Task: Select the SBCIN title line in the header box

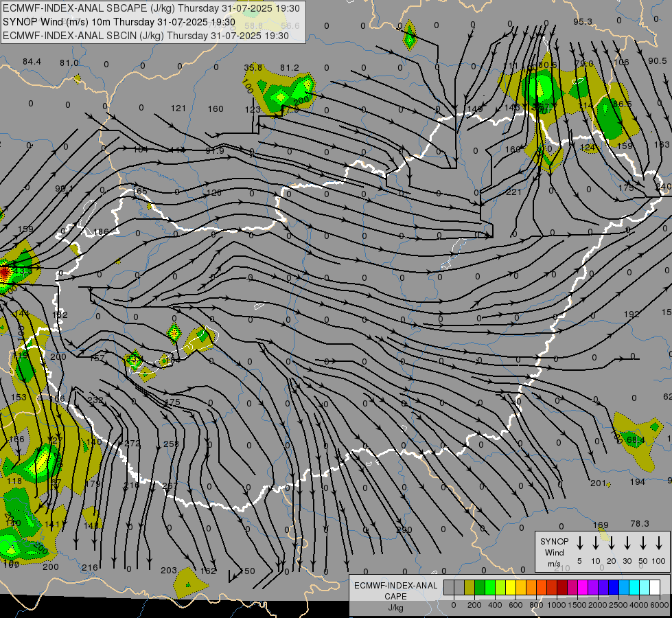Action: tap(146, 36)
